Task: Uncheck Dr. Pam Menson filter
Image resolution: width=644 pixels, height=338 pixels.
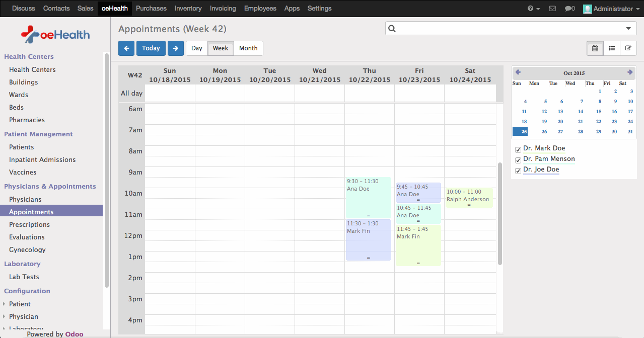Action: (518, 160)
